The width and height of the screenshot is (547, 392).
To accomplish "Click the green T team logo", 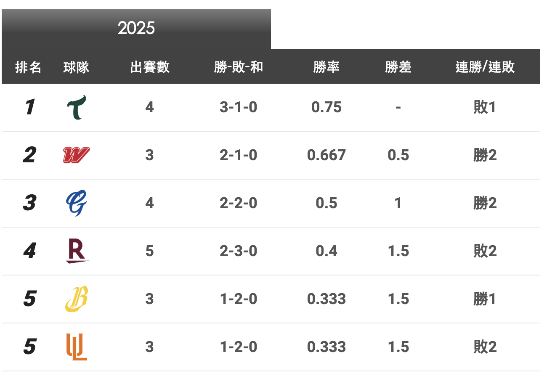I will click(76, 107).
